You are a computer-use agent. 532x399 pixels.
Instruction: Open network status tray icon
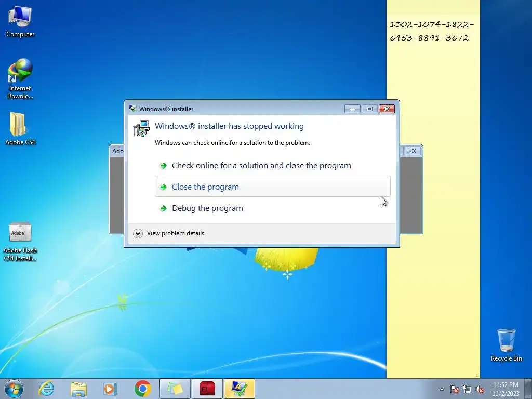pos(467,389)
